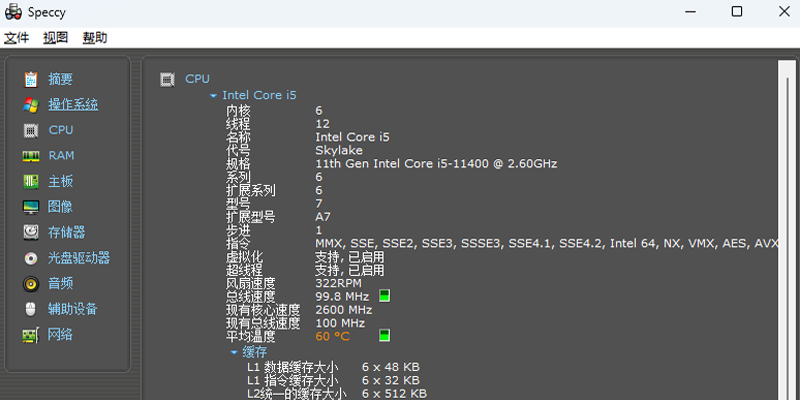This screenshot has height=400, width=800.
Task: Open the 帮助 menu
Action: [x=95, y=38]
